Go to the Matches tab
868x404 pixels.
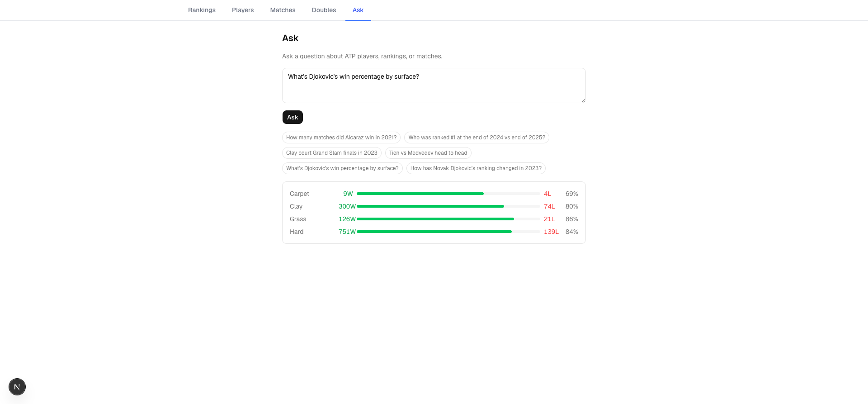[283, 10]
